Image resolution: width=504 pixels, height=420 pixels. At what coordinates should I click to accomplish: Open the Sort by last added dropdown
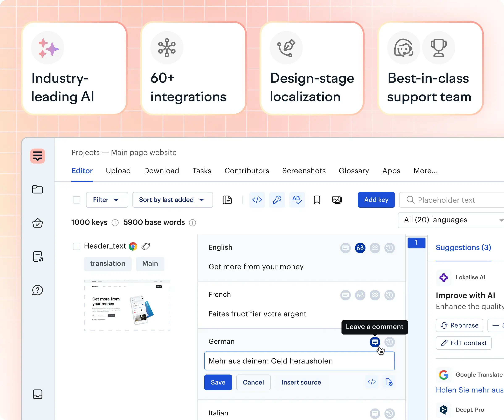(x=173, y=200)
